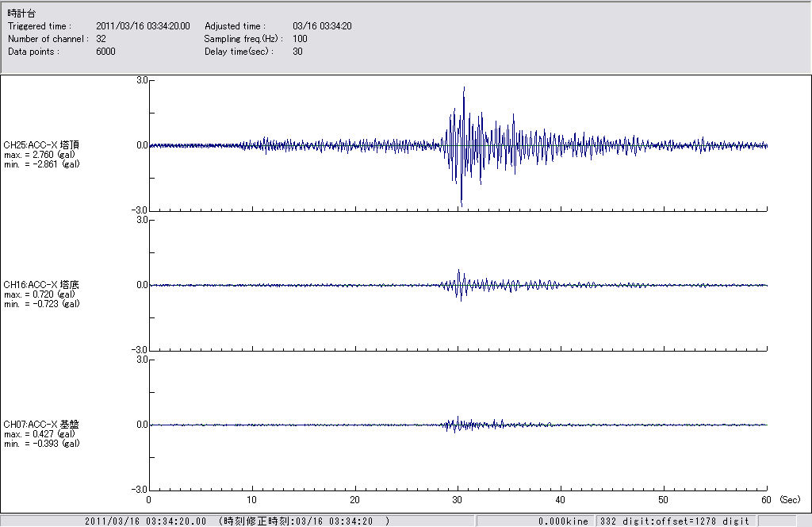Click the 30 second mark on time axis
812x527 pixels.
pyautogui.click(x=458, y=500)
